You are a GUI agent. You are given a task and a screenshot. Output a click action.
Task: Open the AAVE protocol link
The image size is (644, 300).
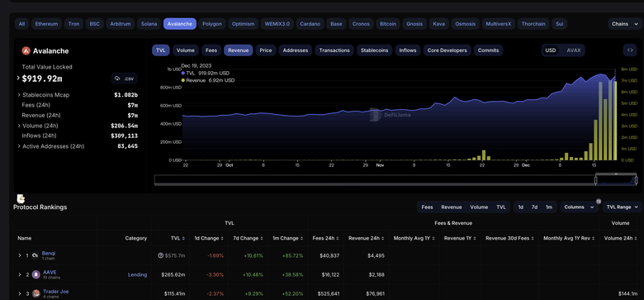(x=50, y=272)
